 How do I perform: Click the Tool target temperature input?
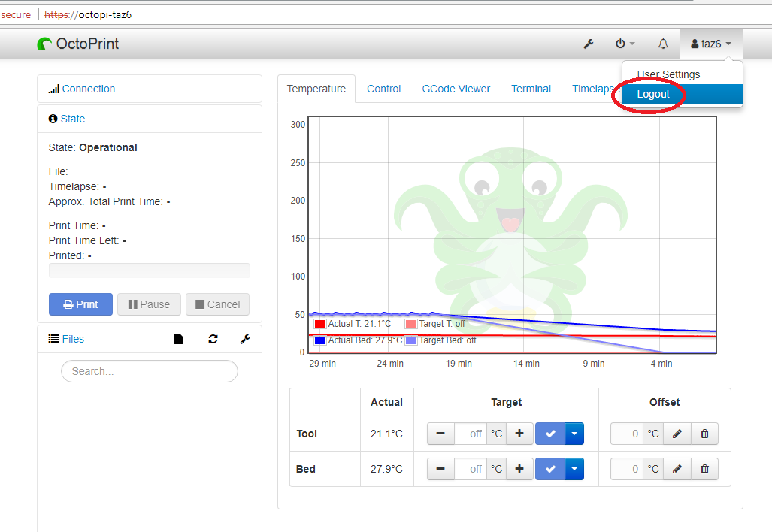(471, 434)
